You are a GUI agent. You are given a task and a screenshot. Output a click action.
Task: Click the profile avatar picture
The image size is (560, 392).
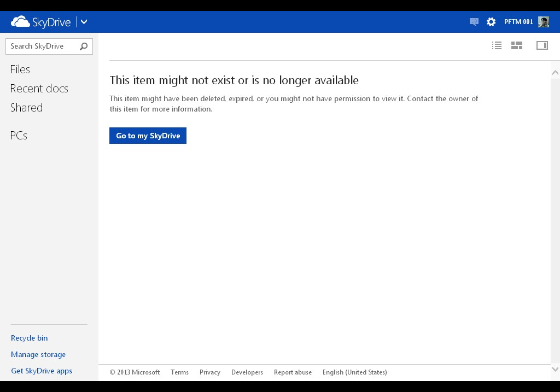click(x=543, y=22)
